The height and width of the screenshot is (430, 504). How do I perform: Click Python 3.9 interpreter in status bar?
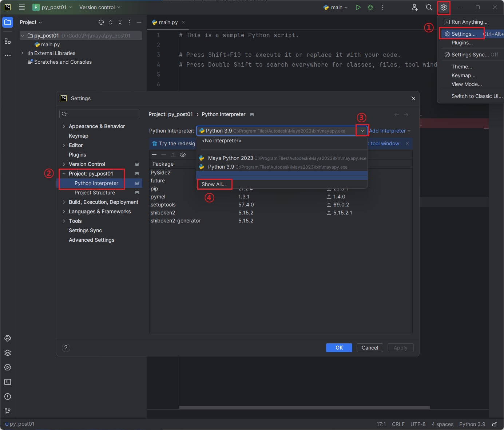[472, 424]
